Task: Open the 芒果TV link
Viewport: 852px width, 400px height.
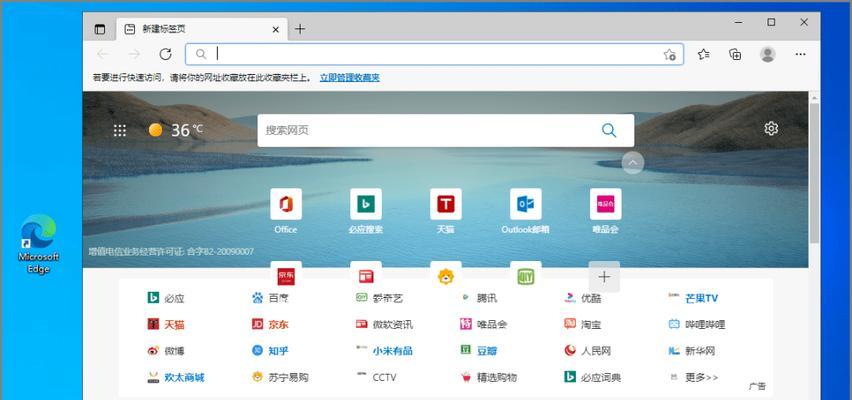Action: (693, 298)
